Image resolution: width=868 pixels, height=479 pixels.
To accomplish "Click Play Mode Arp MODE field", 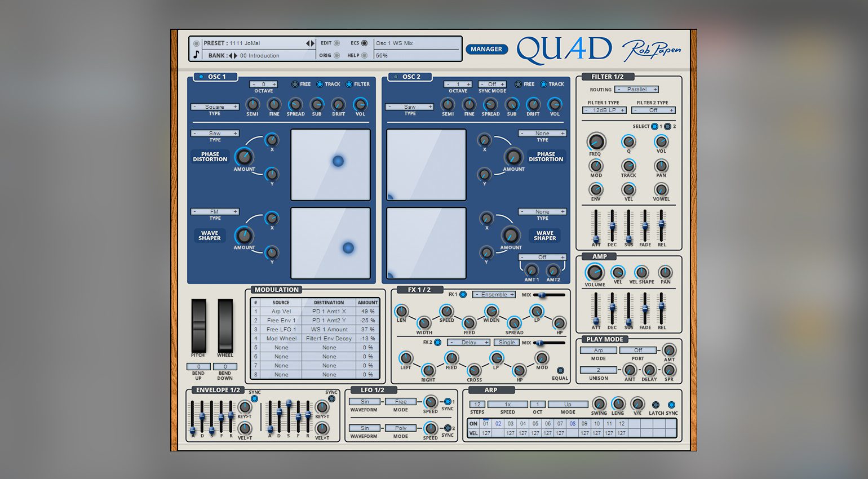I will (599, 351).
